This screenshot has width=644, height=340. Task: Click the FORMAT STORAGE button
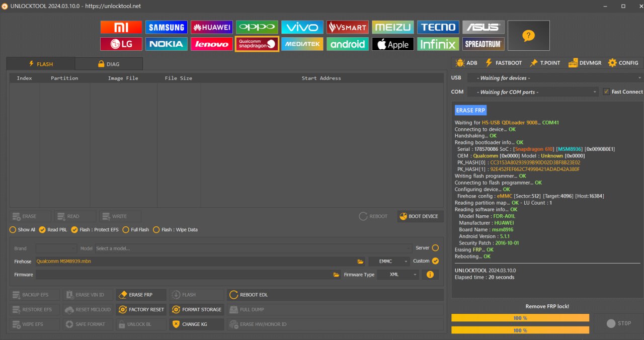[196, 309]
